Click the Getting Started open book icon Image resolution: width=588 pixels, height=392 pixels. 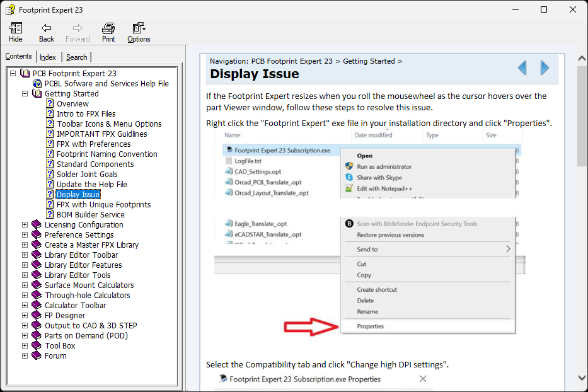(x=37, y=93)
